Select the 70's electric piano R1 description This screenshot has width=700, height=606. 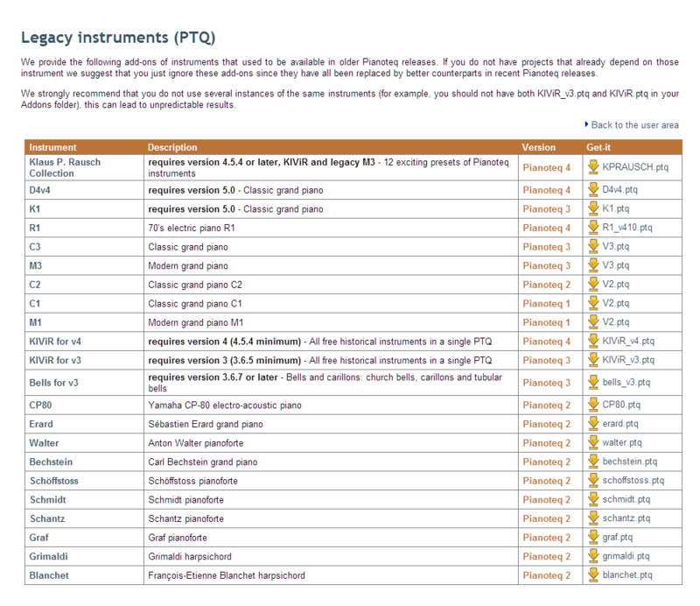[x=192, y=228]
